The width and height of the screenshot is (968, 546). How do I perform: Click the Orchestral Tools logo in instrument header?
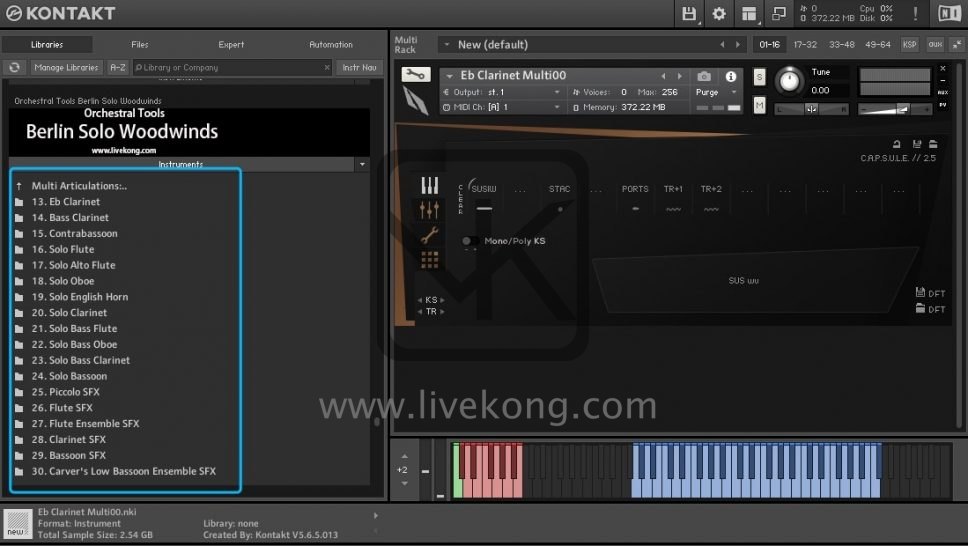click(x=415, y=100)
